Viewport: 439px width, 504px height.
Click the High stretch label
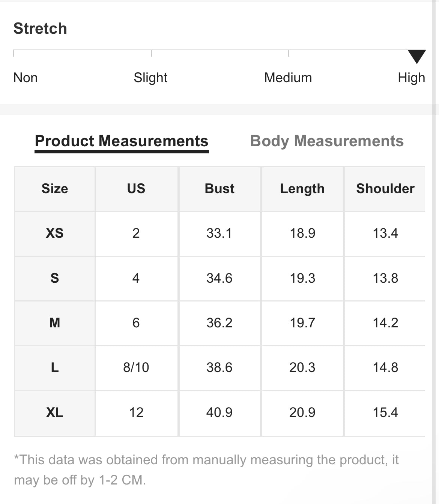[411, 78]
